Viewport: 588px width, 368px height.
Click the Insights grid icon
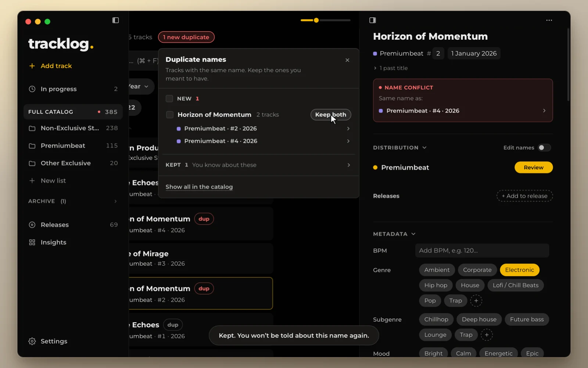click(x=32, y=242)
